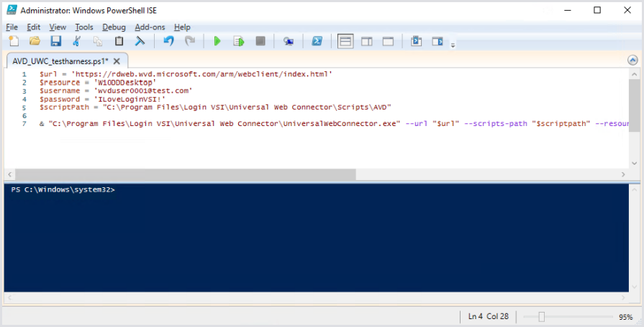
Task: Collapse the script pane with the chevron
Action: tap(632, 61)
